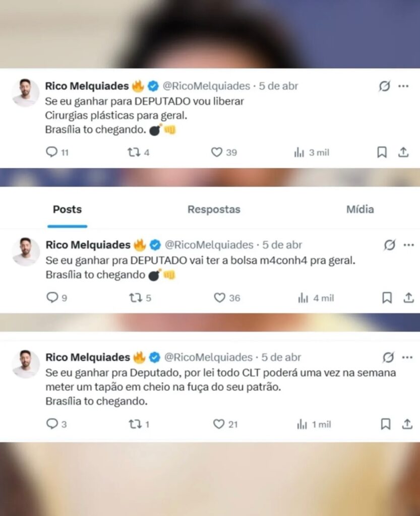Open the profile avatar on the first tweet
This screenshot has width=420, height=516.
(25, 93)
